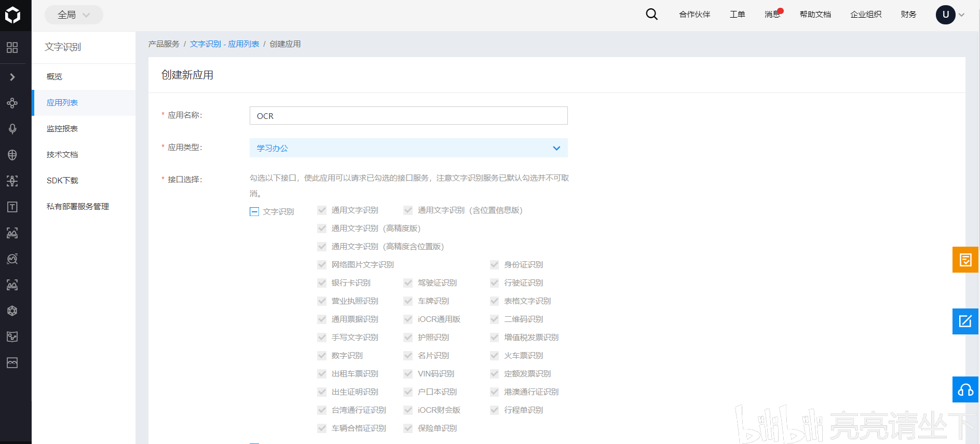Toggle the 车牌识别 checkbox
The height and width of the screenshot is (444, 980).
pos(408,301)
